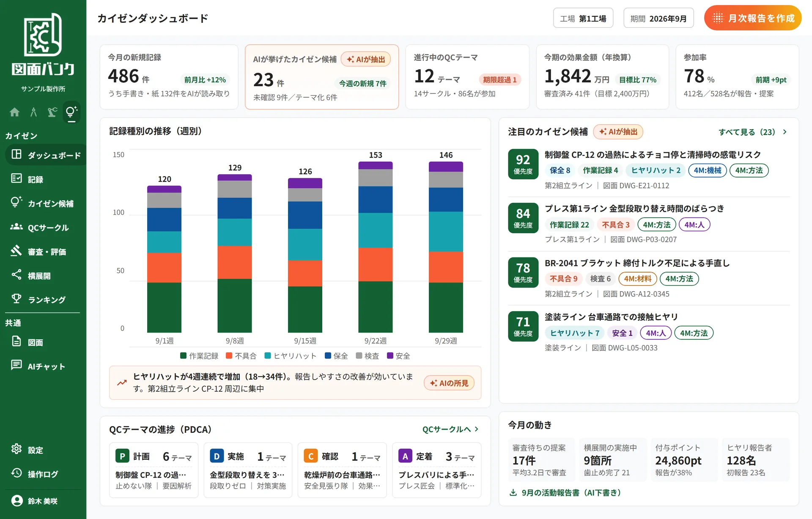Select ランキング in sidebar
This screenshot has height=519, width=812.
(43, 299)
